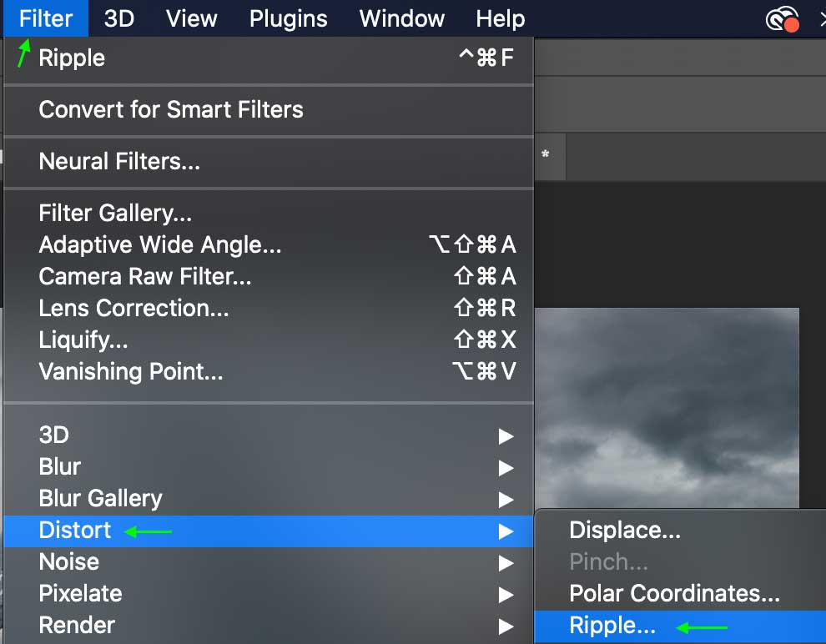This screenshot has width=826, height=644.
Task: Expand the 3D filter submenu arrow
Action: [x=506, y=436]
